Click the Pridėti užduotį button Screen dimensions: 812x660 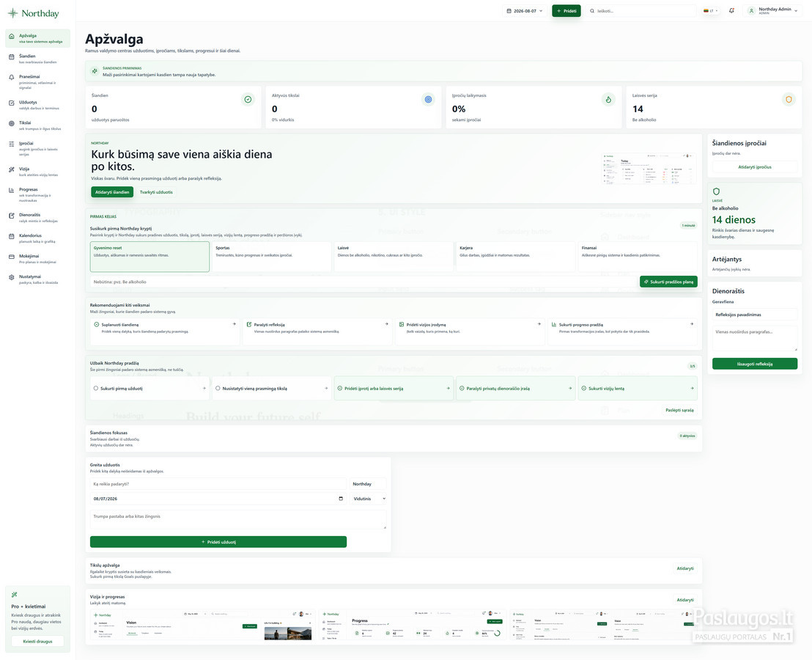click(x=218, y=542)
